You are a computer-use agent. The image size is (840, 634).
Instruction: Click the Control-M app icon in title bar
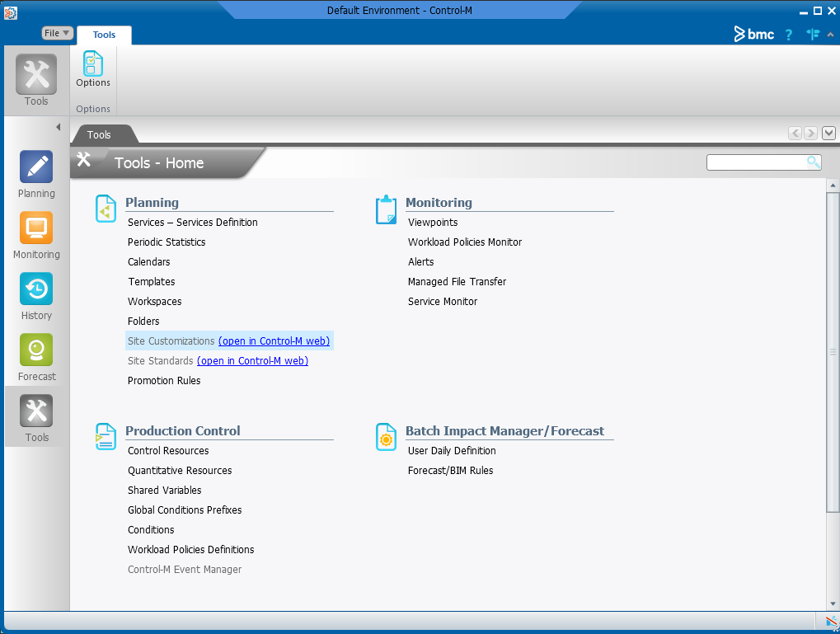pos(10,12)
